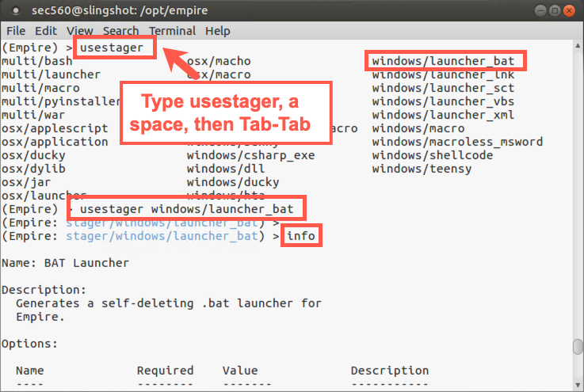Screen dimensions: 584x392
Task: Open the View menu
Action: 80,31
